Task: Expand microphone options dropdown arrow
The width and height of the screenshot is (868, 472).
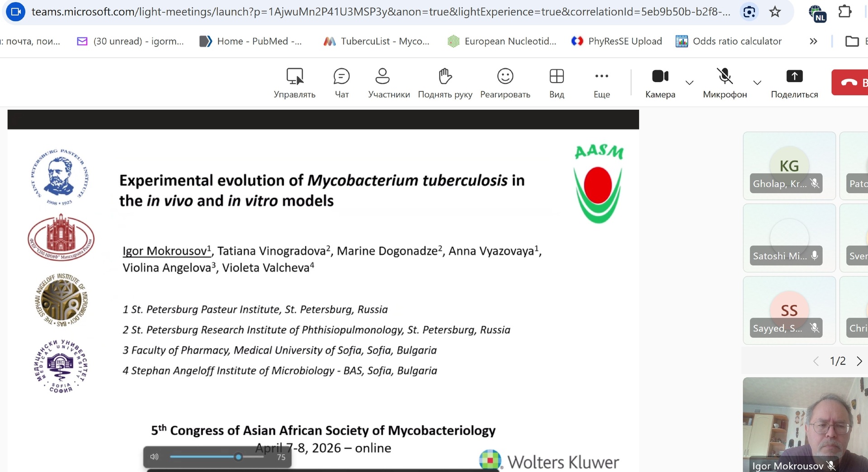Action: [757, 83]
